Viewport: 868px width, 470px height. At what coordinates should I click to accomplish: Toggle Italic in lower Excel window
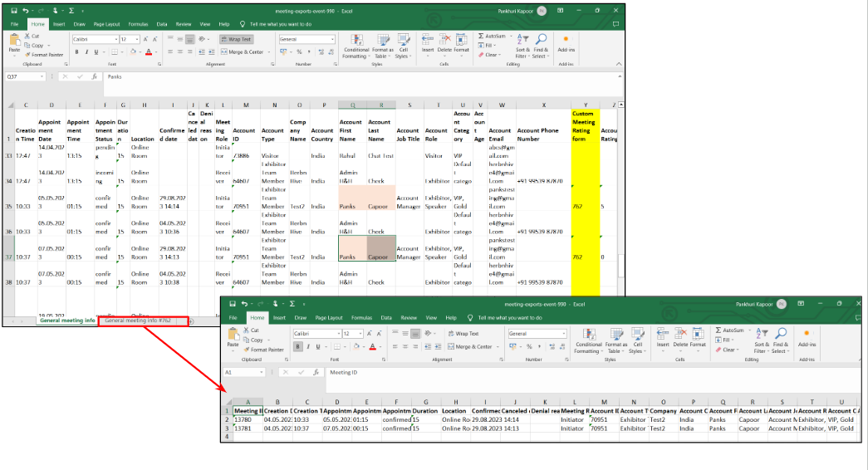308,346
